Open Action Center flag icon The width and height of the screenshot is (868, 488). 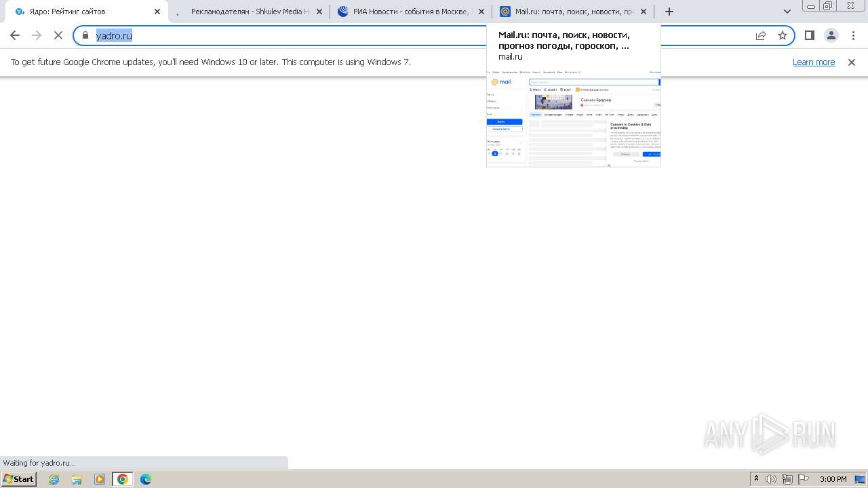[x=804, y=479]
